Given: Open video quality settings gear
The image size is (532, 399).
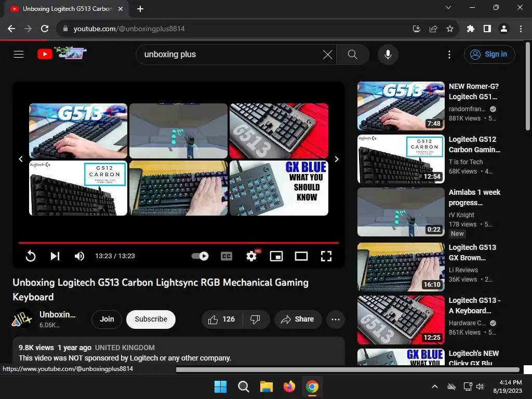Looking at the screenshot, I should click(251, 256).
